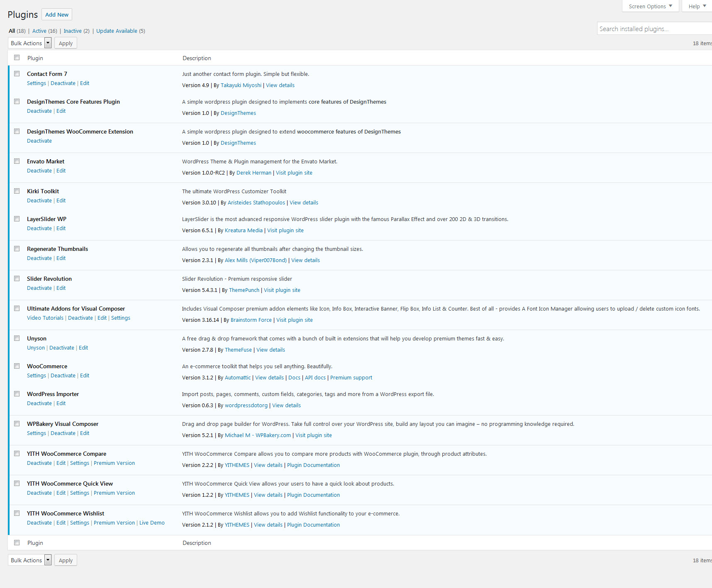Open author Alex Mills (Viper007Bond) link
The width and height of the screenshot is (712, 588).
coord(256,260)
